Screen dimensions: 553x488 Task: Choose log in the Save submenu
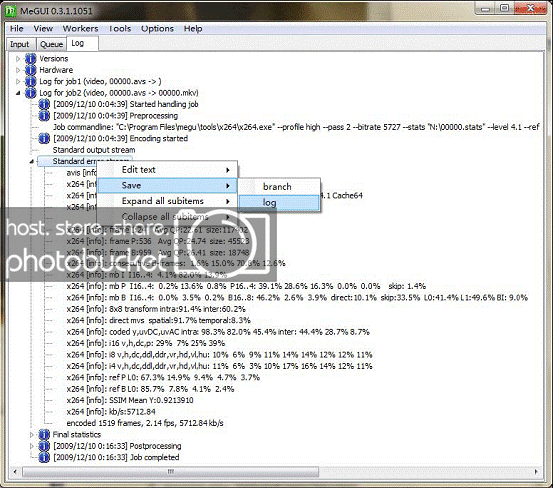[279, 203]
